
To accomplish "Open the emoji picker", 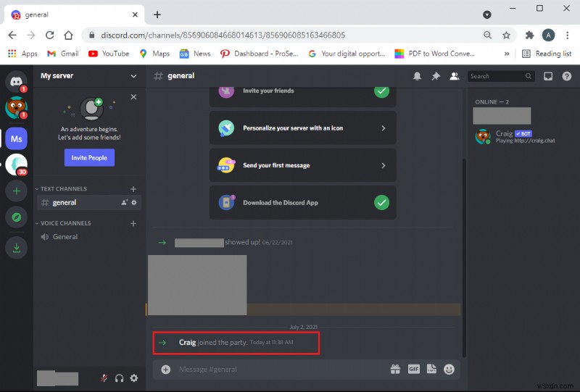I will (x=449, y=369).
